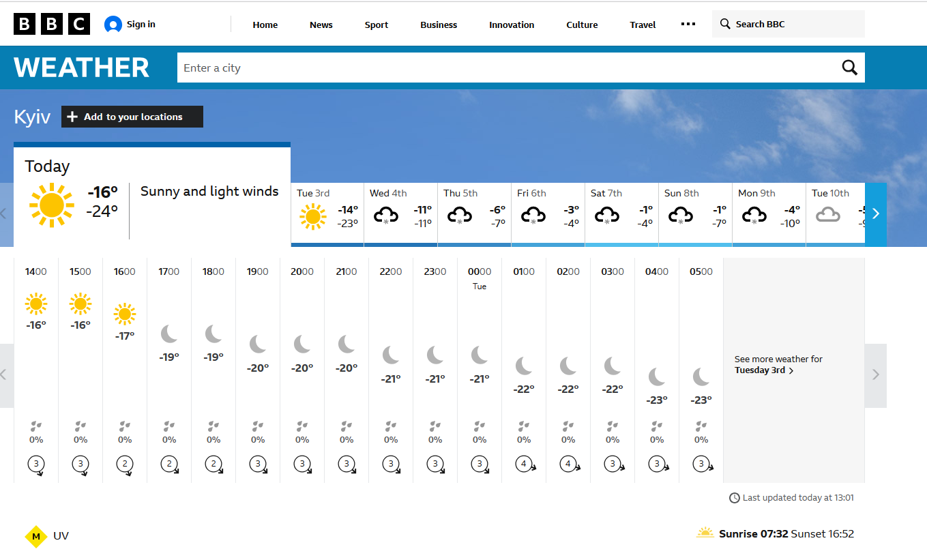This screenshot has width=927, height=560.
Task: Click the precipitation droplets icon for 0200
Action: (568, 426)
